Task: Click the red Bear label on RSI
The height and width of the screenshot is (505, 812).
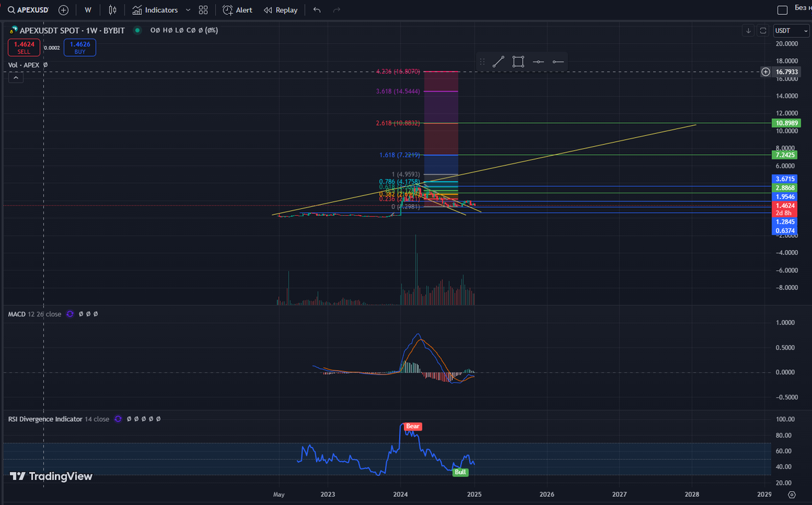Action: [413, 427]
